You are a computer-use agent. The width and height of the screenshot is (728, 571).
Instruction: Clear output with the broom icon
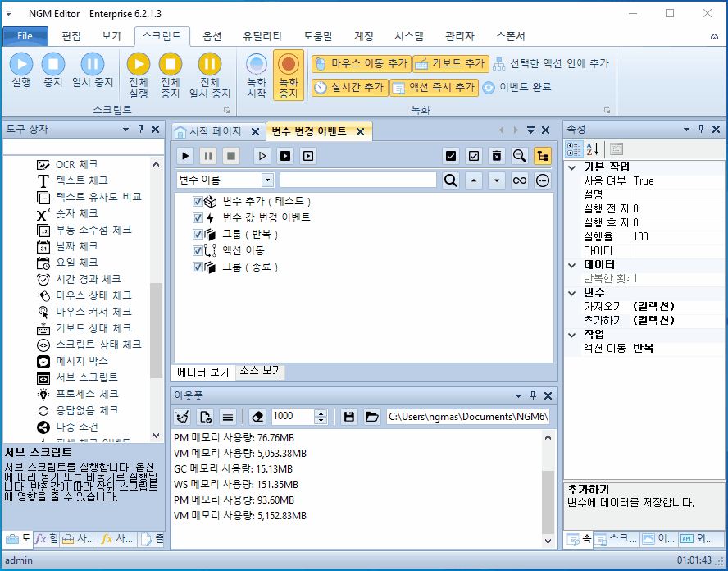[182, 417]
